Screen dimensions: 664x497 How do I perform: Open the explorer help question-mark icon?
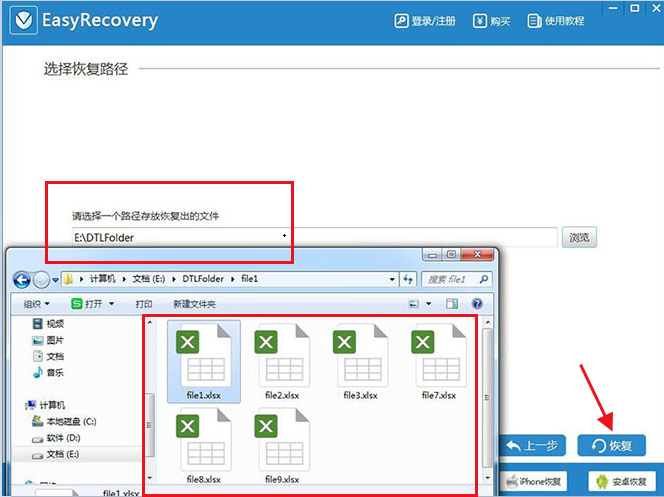477,304
